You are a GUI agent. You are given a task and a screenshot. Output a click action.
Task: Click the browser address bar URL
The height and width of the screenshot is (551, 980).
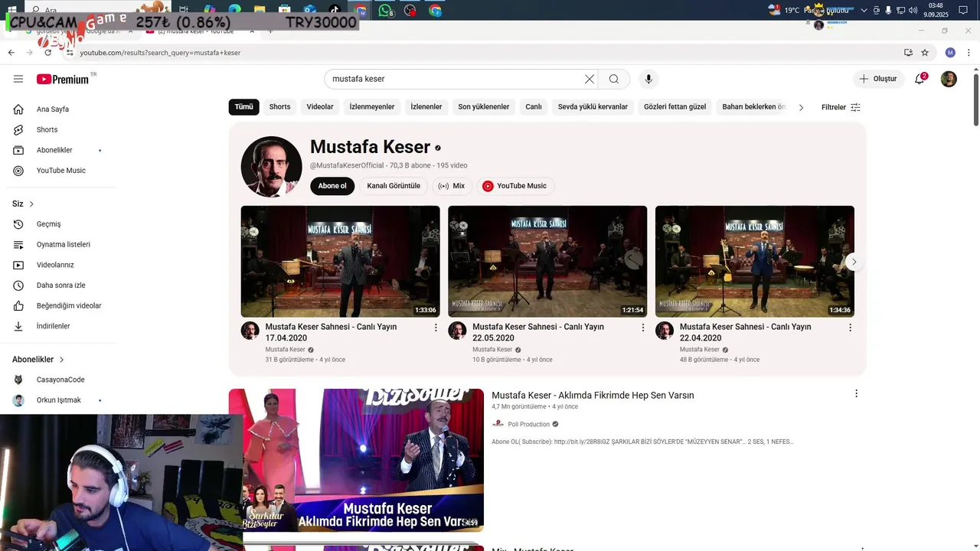click(x=160, y=53)
